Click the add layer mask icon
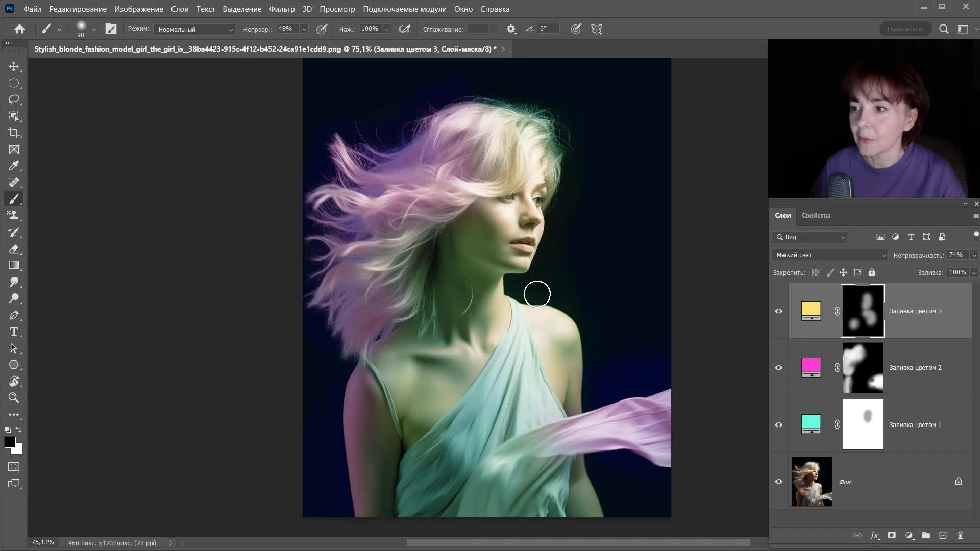This screenshot has width=980, height=551. (891, 535)
